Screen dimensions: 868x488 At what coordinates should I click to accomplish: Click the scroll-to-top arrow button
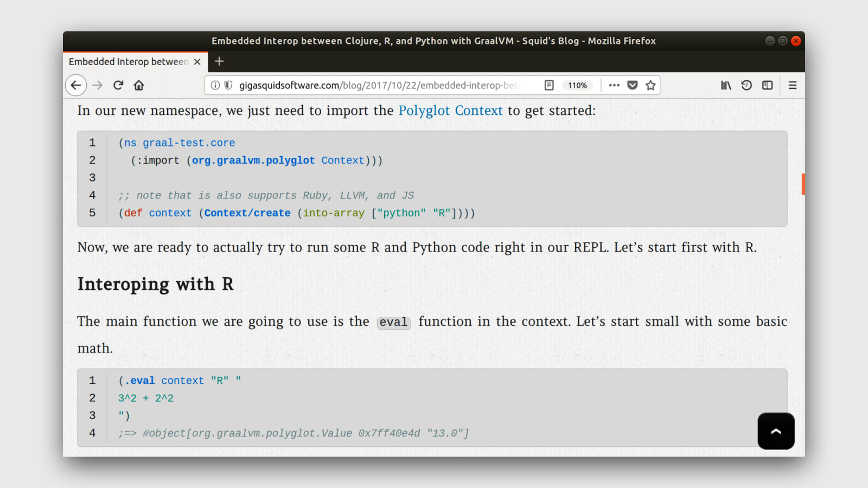tap(776, 431)
